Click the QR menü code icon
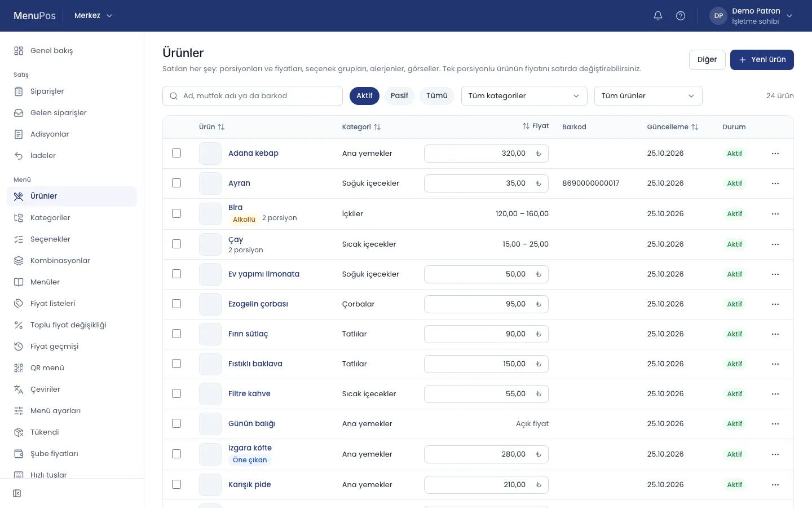The width and height of the screenshot is (812, 508). click(x=19, y=368)
